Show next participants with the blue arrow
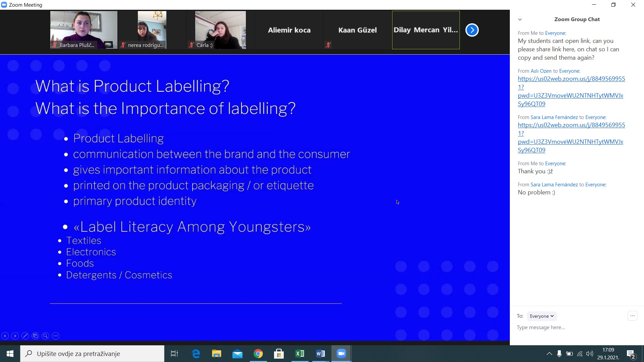Screen dimensions: 644x362 [x=472, y=30]
